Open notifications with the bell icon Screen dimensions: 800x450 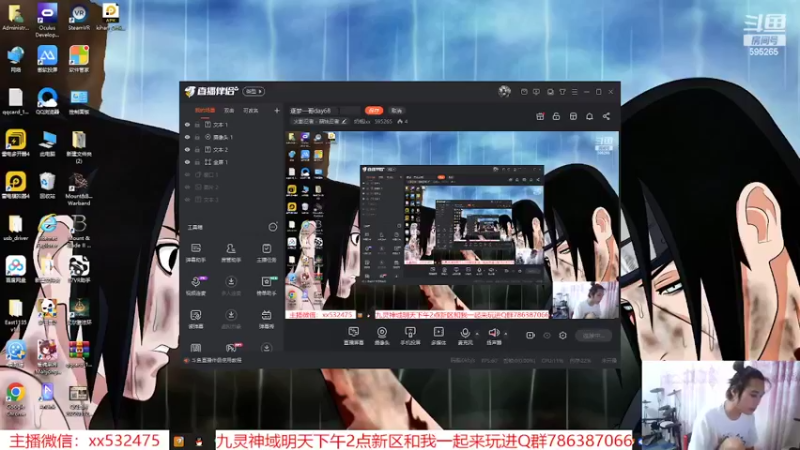[589, 116]
